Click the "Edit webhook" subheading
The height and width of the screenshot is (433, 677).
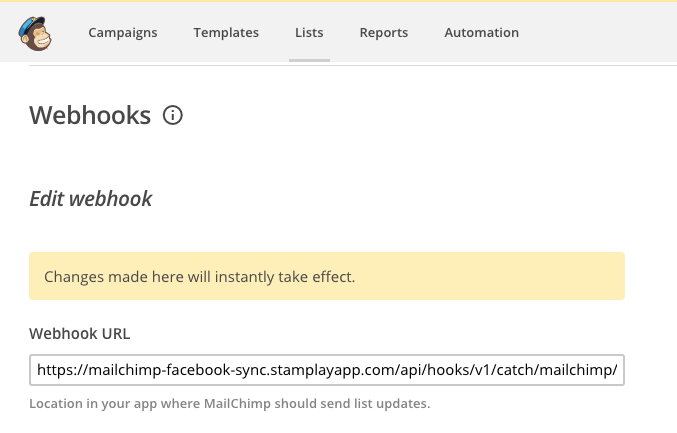91,199
